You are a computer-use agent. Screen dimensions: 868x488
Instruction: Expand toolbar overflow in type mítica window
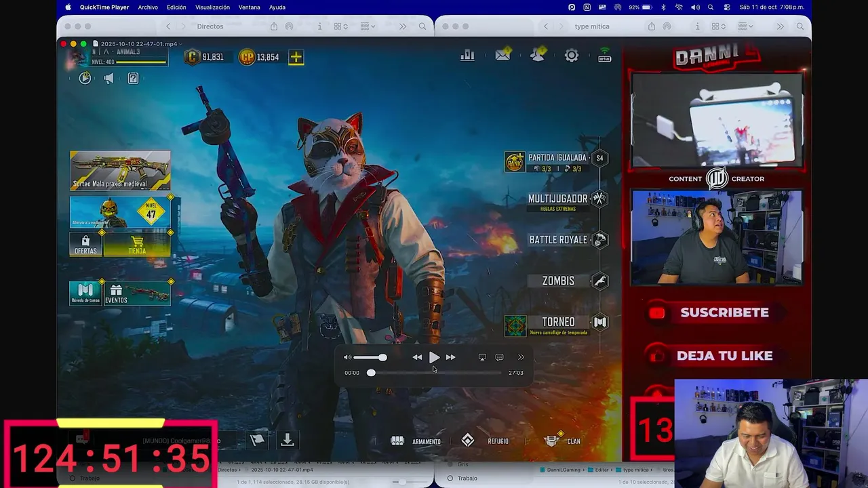[x=781, y=26]
